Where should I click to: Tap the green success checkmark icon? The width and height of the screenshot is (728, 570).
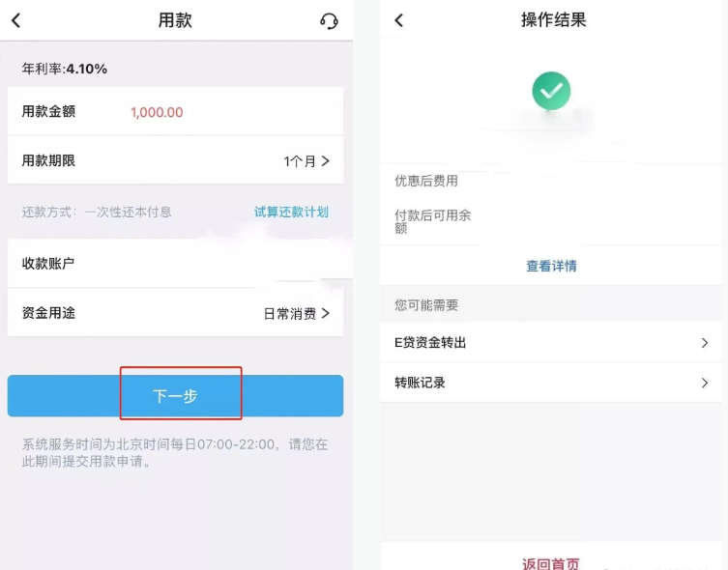point(551,91)
